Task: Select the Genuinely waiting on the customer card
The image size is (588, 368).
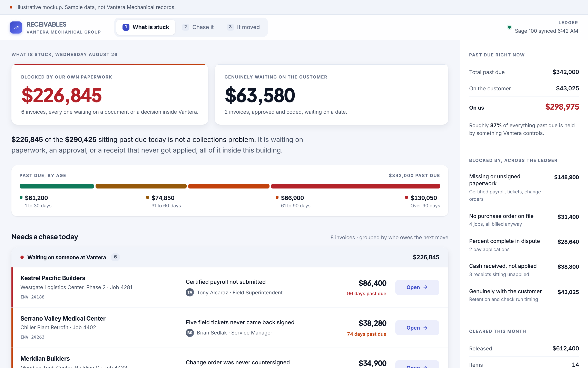Action: point(331,94)
